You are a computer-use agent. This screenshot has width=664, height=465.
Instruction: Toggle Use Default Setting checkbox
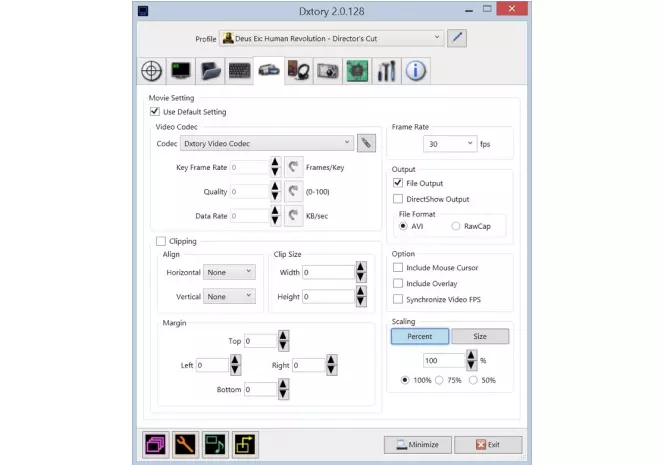coord(155,111)
